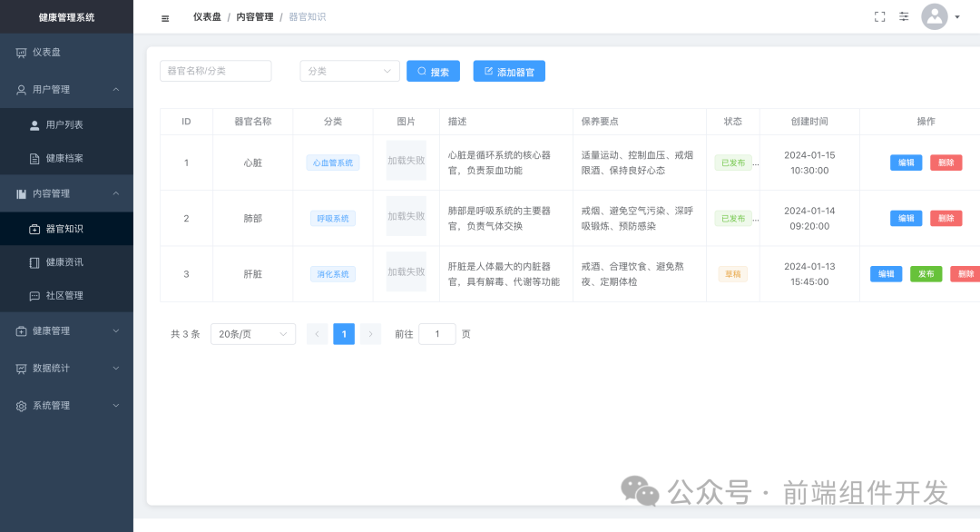Open the settings sliders icon near the avatar

click(904, 15)
